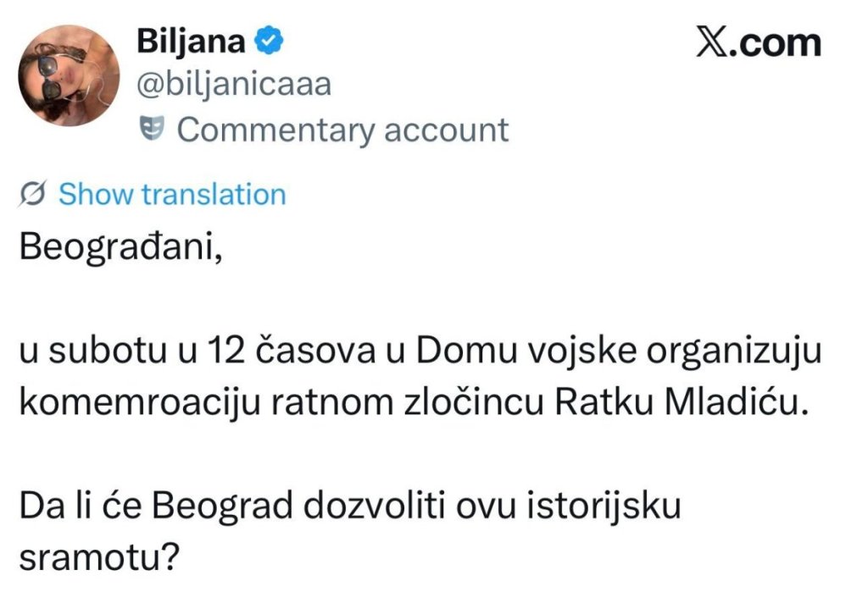
Task: Select the Commentary account label text
Action: pos(342,130)
